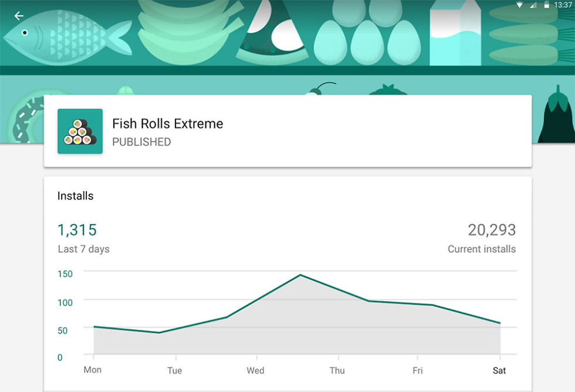Tap the battery status icon
The image size is (575, 392).
click(546, 5)
